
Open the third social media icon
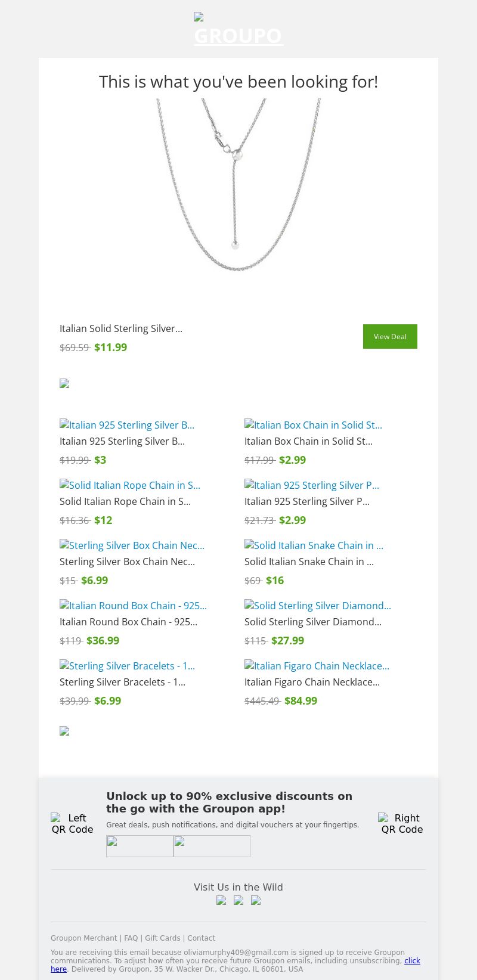256,900
